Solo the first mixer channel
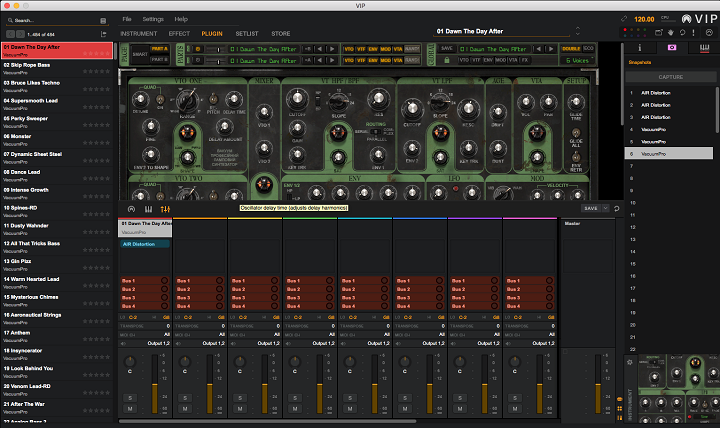This screenshot has height=428, width=720. (130, 398)
